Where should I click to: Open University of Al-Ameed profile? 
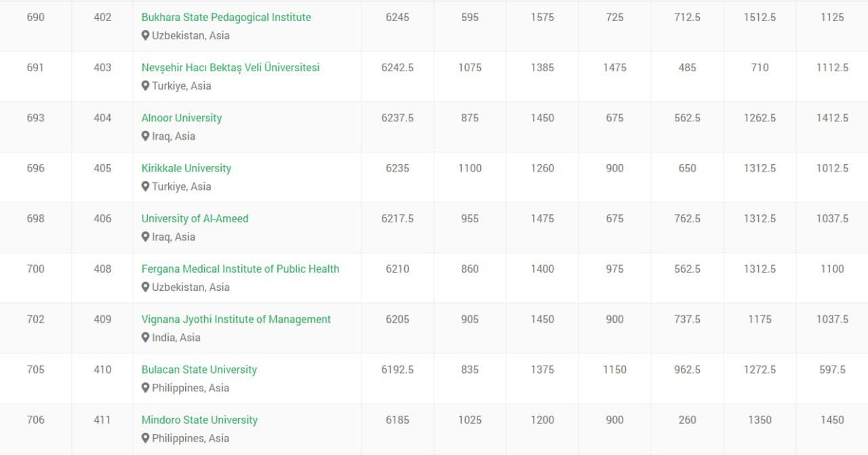pyautogui.click(x=195, y=218)
